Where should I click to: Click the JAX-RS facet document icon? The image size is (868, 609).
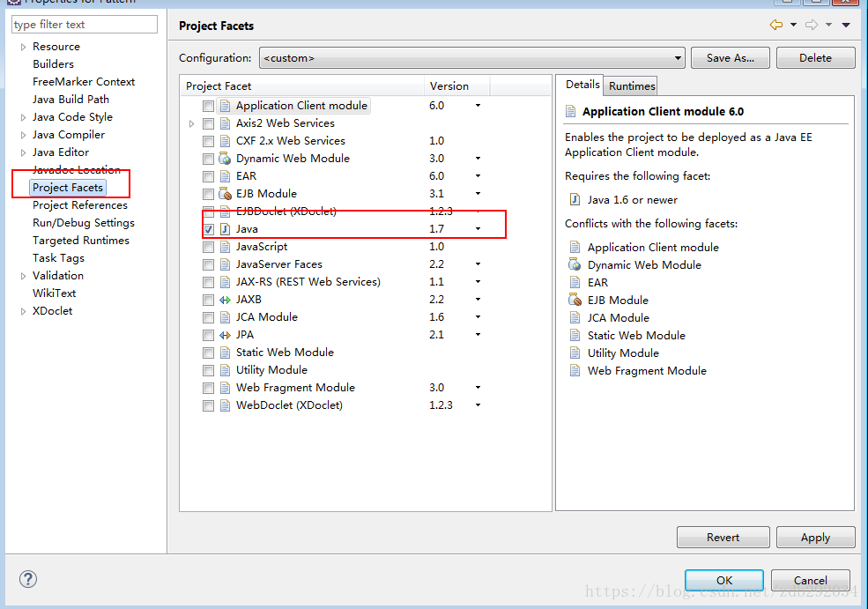225,282
